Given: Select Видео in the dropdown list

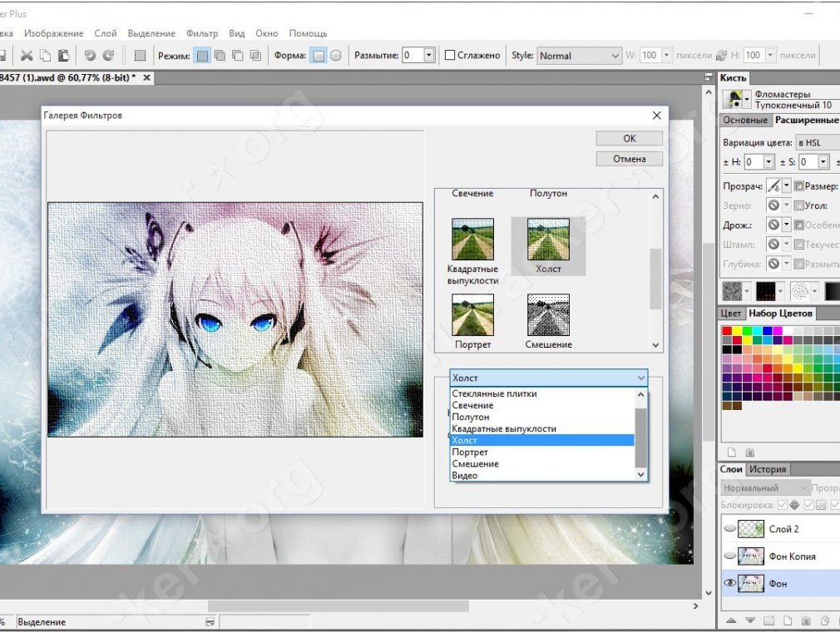Looking at the screenshot, I should (542, 476).
